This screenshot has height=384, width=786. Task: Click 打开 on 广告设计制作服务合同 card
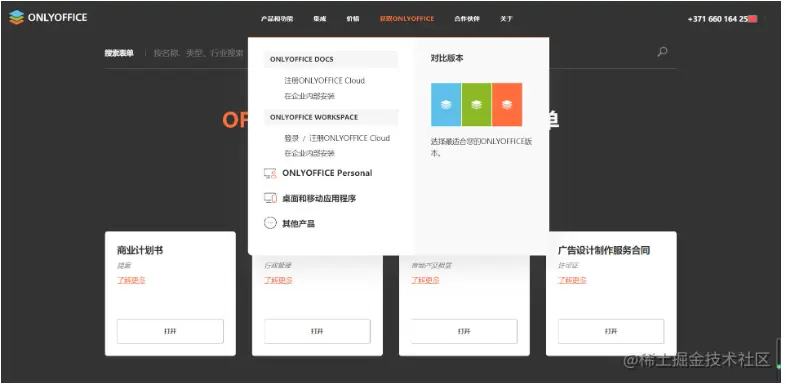point(611,331)
